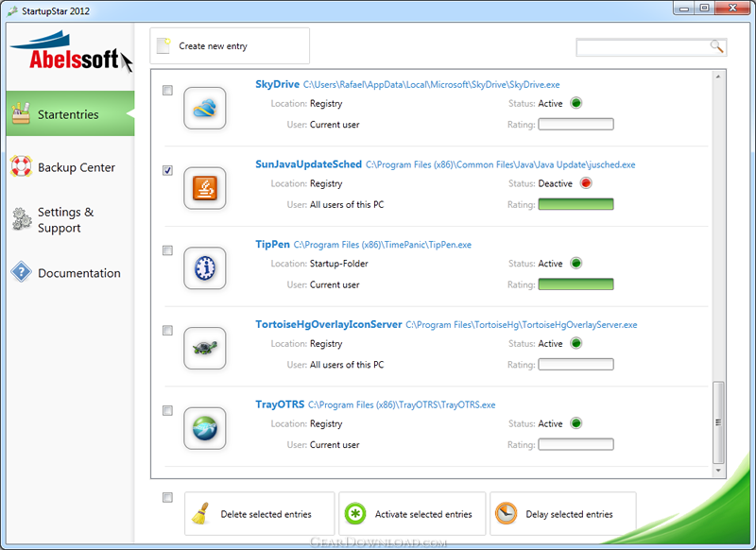Open Settings & Support section
This screenshot has width=756, height=550.
[70, 220]
